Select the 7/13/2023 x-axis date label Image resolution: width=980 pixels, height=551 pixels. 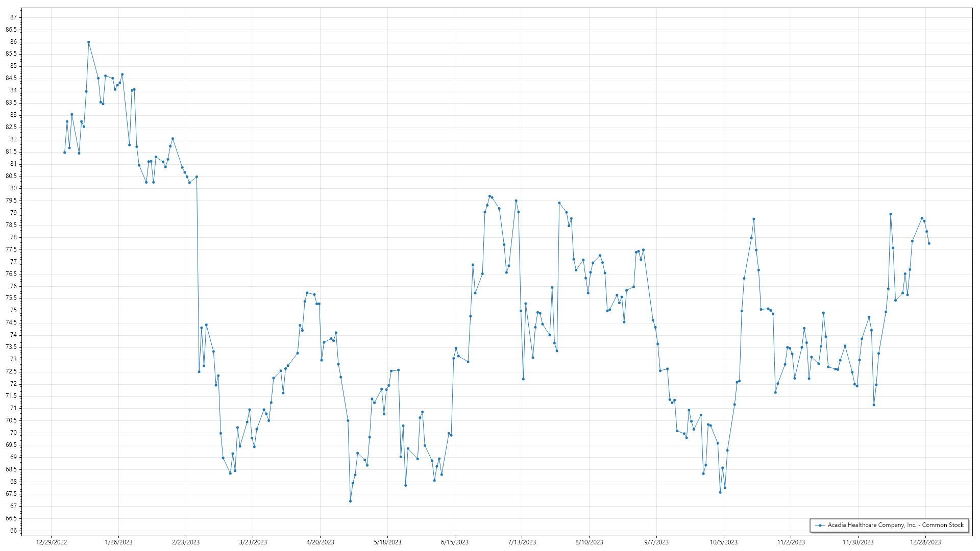[522, 542]
